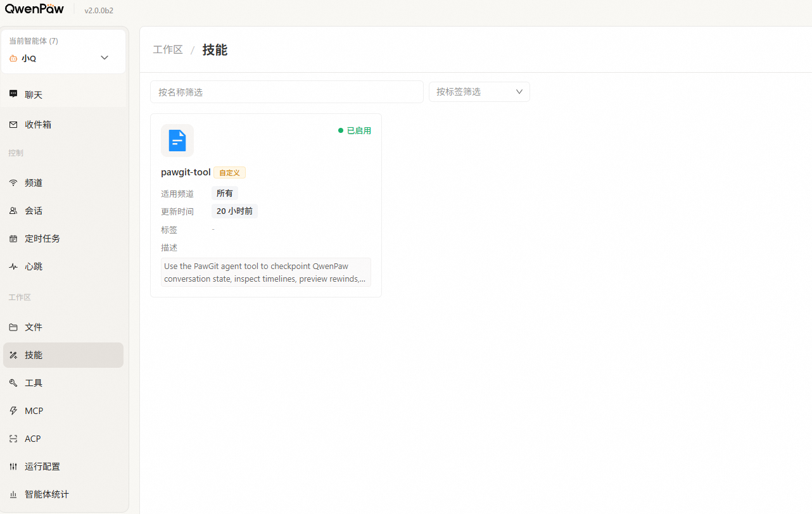Click the scan-frame icon for ACP

click(x=13, y=439)
